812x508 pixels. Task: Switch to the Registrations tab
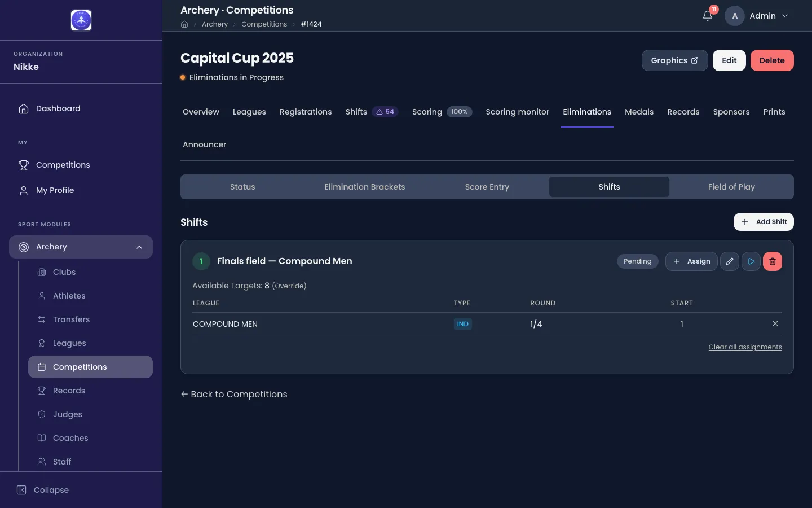pos(306,112)
